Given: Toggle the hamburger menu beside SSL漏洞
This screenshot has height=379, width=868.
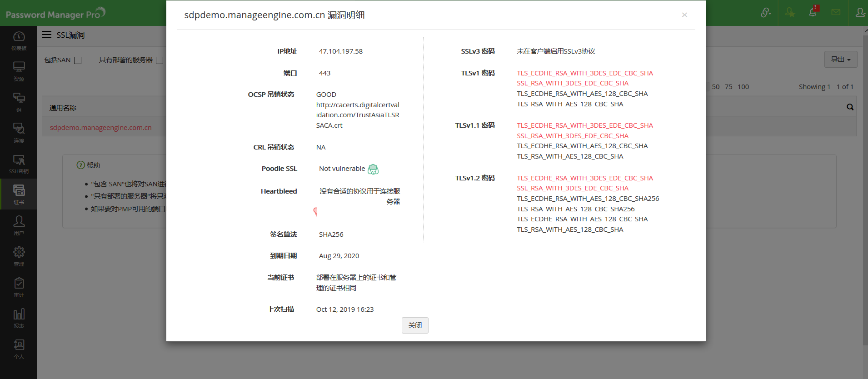Looking at the screenshot, I should tap(47, 35).
